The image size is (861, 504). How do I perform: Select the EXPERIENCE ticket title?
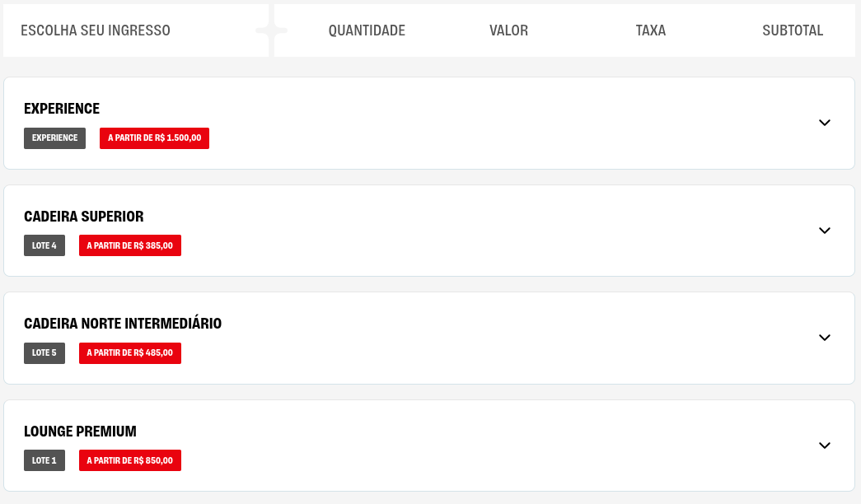(x=62, y=109)
